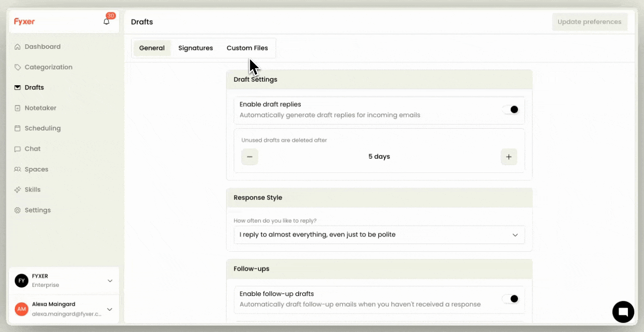Click the Skills sparkle icon

pos(18,190)
